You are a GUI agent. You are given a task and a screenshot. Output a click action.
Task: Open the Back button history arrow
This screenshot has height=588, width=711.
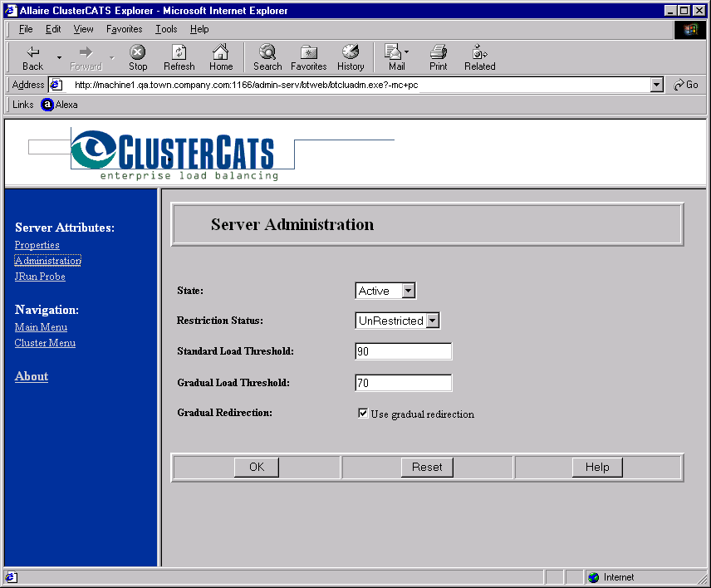click(x=59, y=57)
